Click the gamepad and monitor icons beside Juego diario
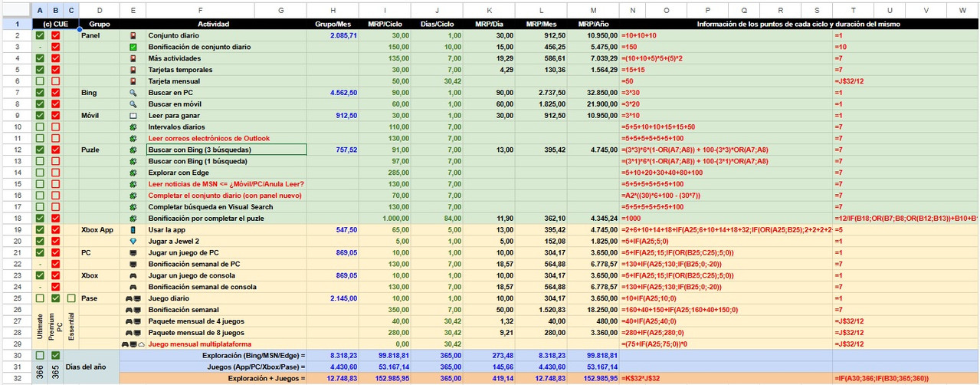Viewport: 980px width, 385px height. pyautogui.click(x=133, y=298)
